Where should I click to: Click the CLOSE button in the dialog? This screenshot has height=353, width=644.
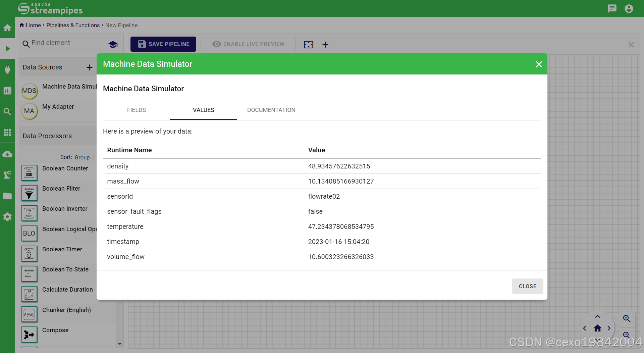(x=528, y=286)
